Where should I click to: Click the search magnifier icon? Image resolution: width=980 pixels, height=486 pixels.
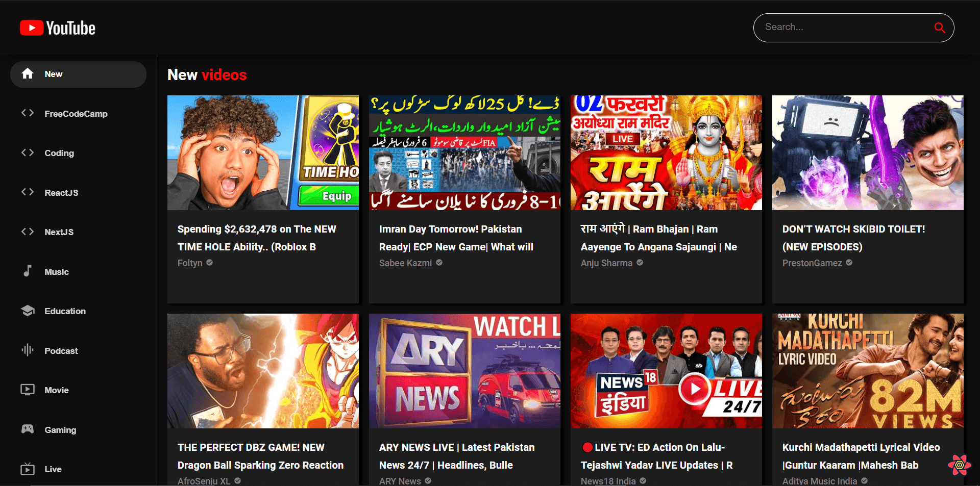coord(940,28)
